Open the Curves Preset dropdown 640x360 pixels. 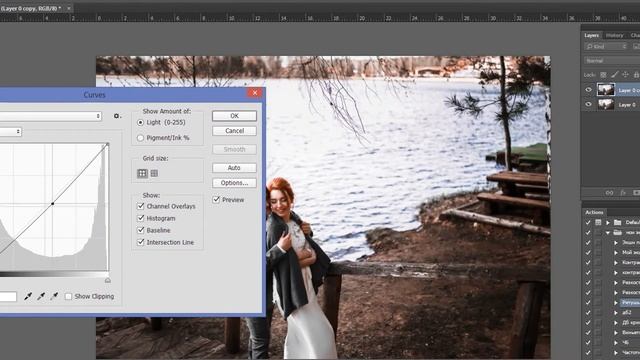[51, 116]
